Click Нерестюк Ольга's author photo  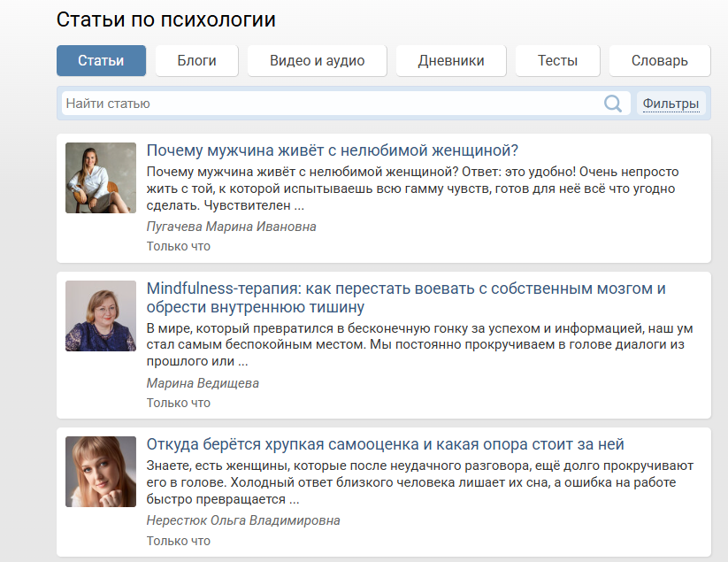[101, 472]
